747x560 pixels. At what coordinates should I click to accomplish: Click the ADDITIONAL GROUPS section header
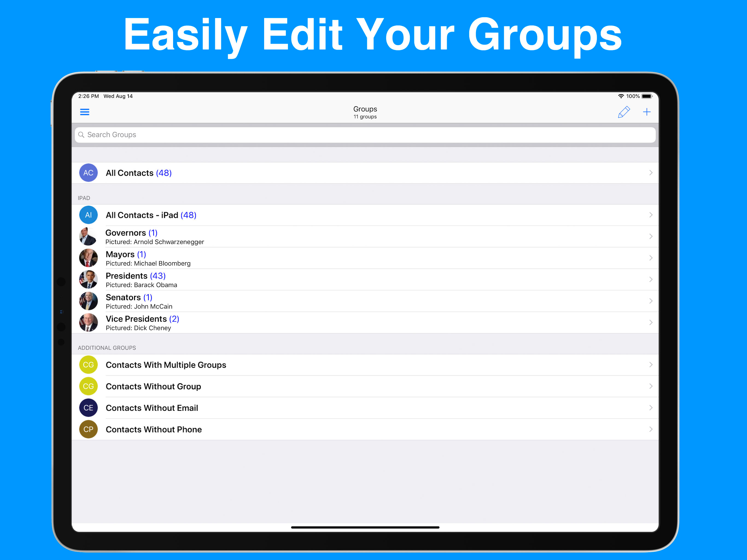click(x=107, y=348)
